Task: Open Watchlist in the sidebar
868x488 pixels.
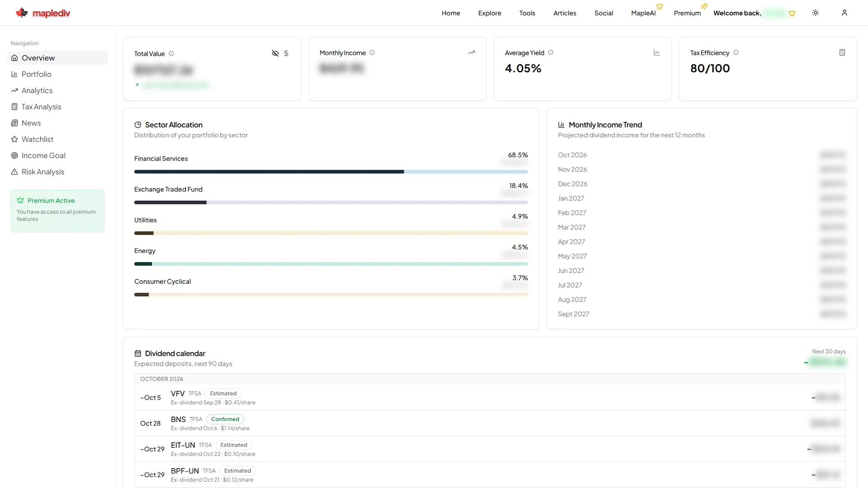Action: coord(57,139)
